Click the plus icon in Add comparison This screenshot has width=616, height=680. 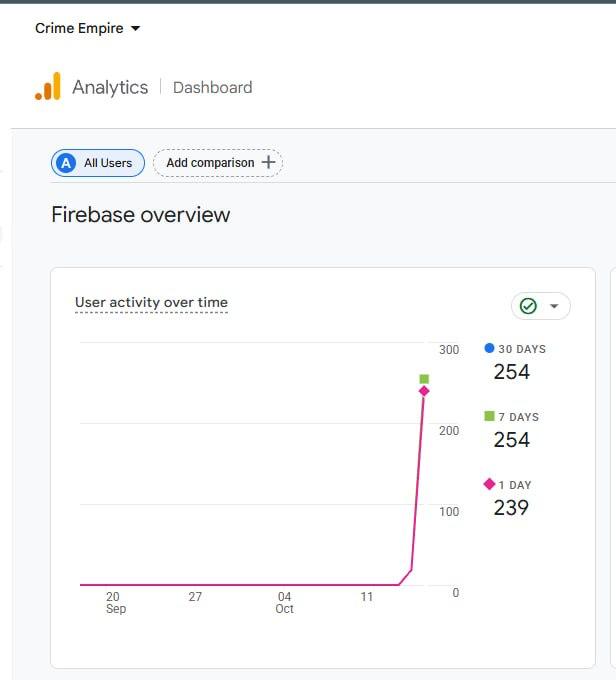(269, 162)
